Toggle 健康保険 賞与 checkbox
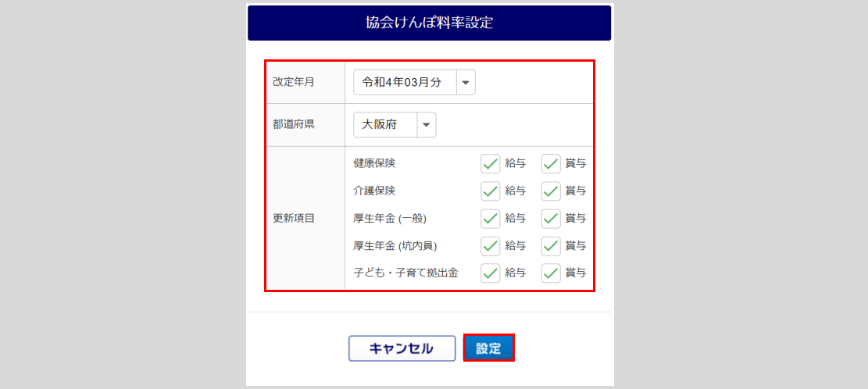 coord(552,164)
